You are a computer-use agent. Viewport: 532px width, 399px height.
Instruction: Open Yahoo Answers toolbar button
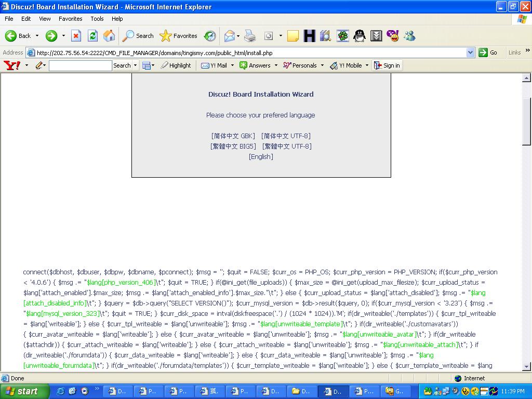(255, 65)
